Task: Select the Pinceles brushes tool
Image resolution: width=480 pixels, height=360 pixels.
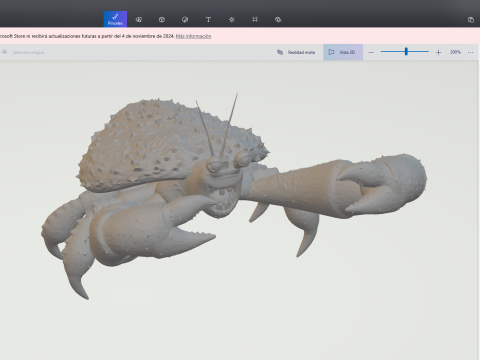Action: pos(115,19)
